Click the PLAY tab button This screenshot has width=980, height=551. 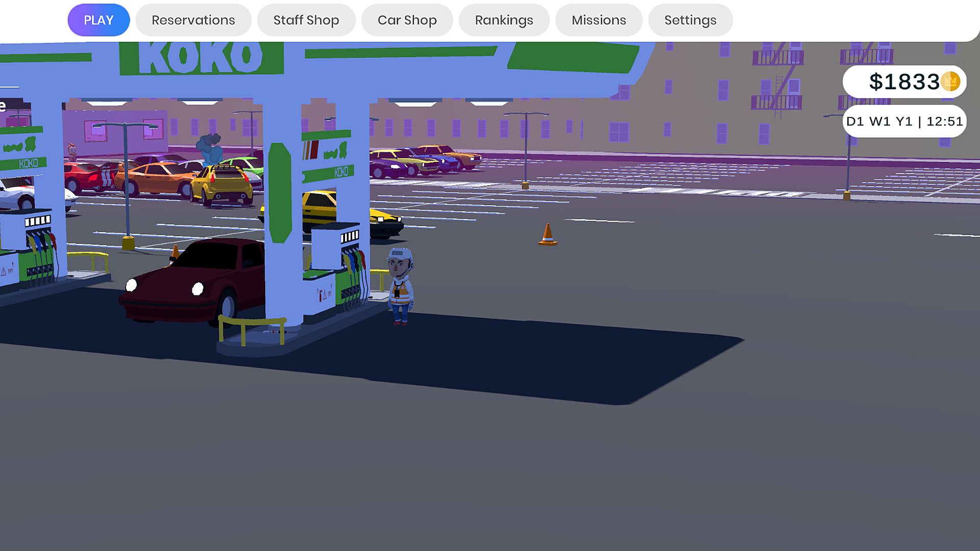tap(99, 20)
